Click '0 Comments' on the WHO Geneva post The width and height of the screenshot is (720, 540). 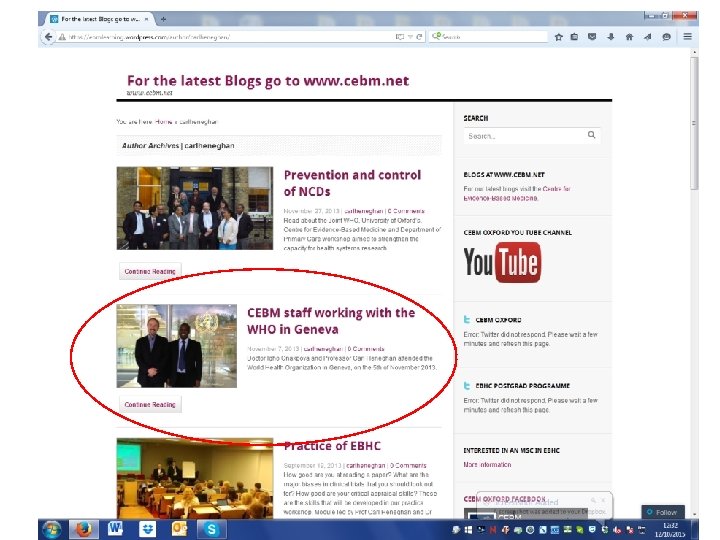coord(366,349)
